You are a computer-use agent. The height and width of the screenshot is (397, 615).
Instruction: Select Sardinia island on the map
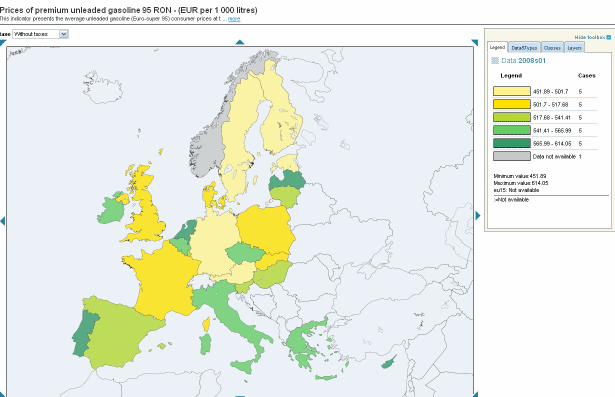[x=206, y=344]
